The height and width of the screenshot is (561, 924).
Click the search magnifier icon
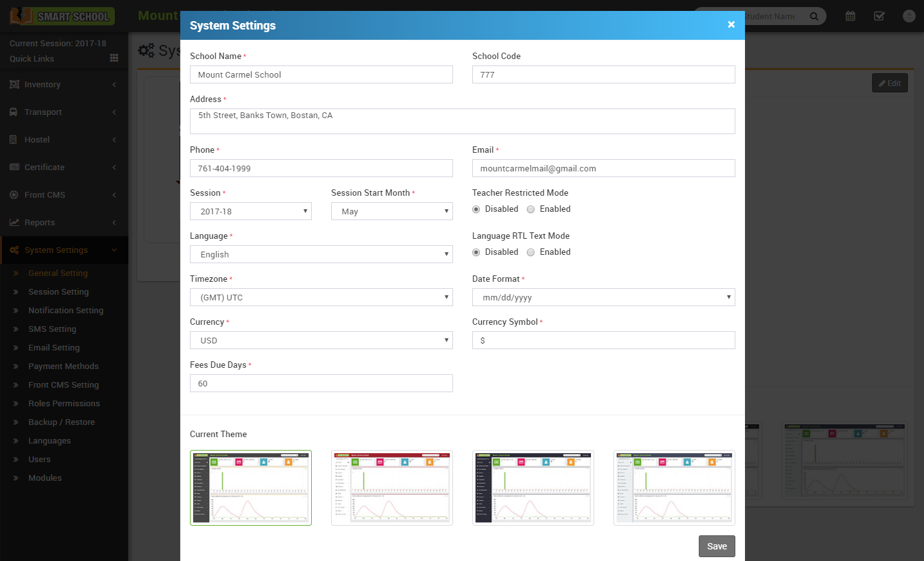(814, 16)
